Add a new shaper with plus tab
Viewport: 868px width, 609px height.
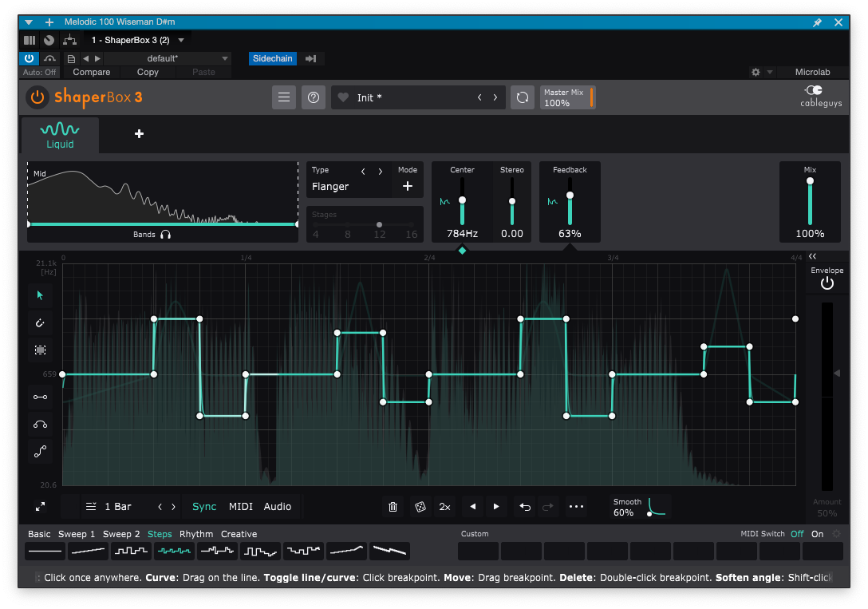coord(139,133)
